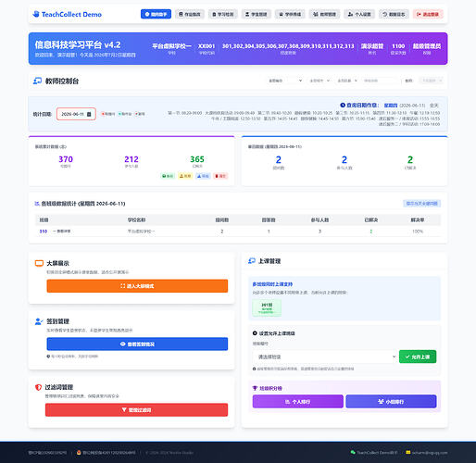The height and width of the screenshot is (463, 476).
Task: Click the blue 小组排行 button
Action: coord(391,402)
